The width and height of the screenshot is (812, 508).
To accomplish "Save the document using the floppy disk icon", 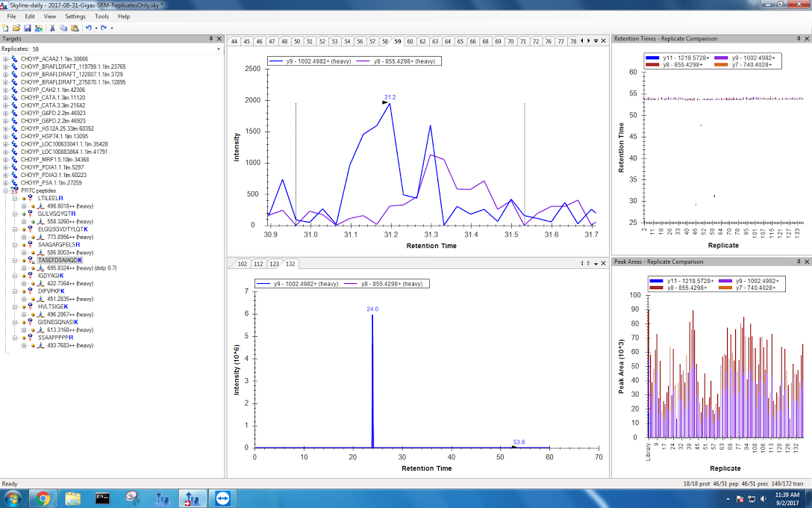I will [28, 28].
